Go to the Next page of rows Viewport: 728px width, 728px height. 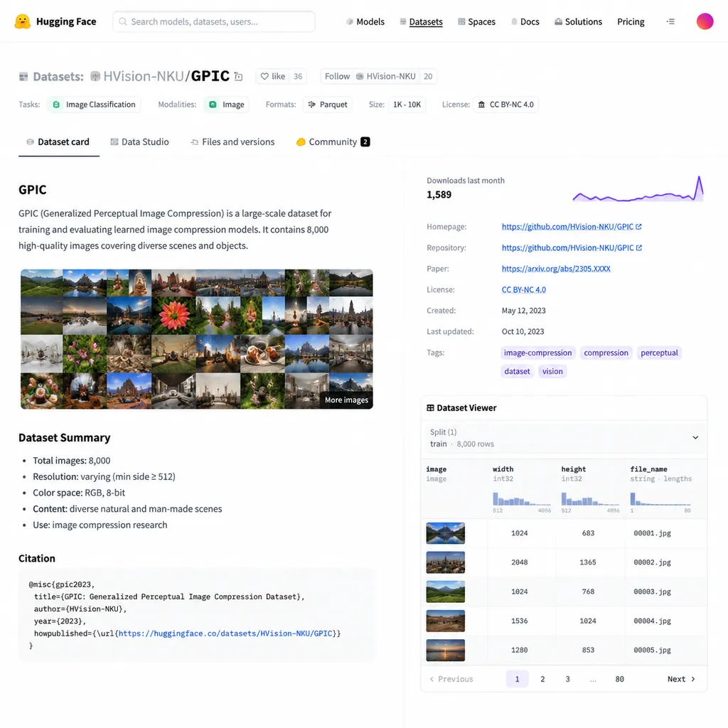coord(681,679)
